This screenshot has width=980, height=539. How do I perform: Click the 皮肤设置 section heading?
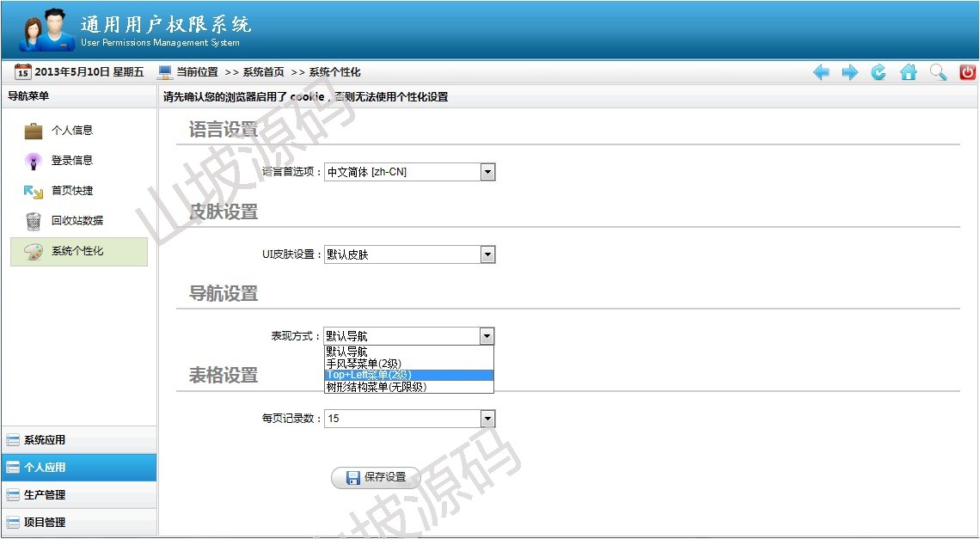click(x=224, y=212)
